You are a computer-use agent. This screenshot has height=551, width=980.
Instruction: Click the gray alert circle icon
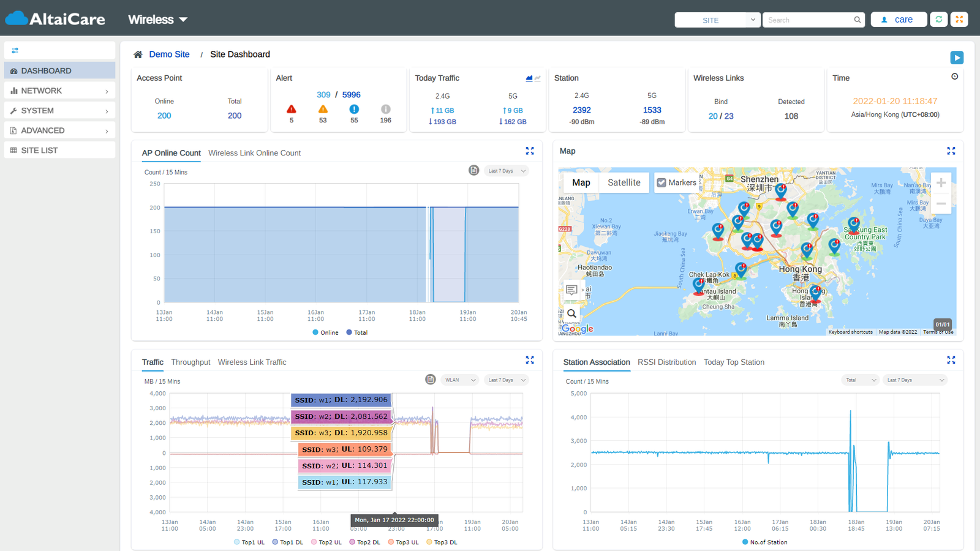(x=385, y=109)
